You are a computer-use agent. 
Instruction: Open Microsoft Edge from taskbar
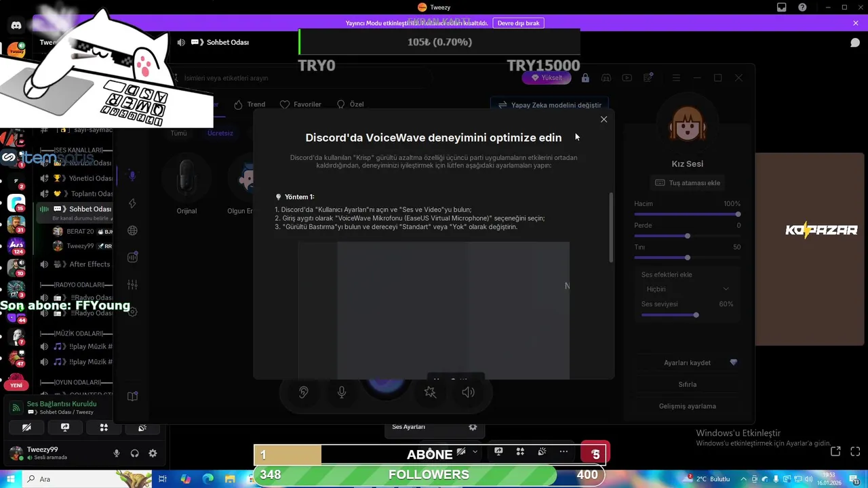tap(208, 479)
